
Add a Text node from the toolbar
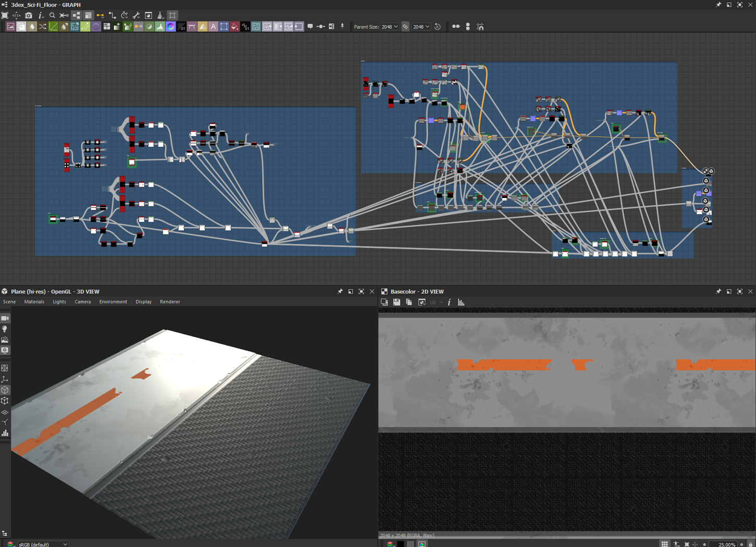coord(213,27)
